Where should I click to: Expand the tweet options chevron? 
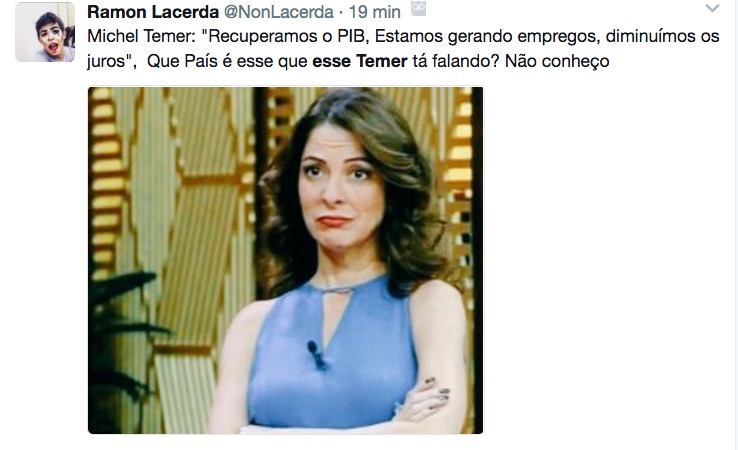(712, 8)
